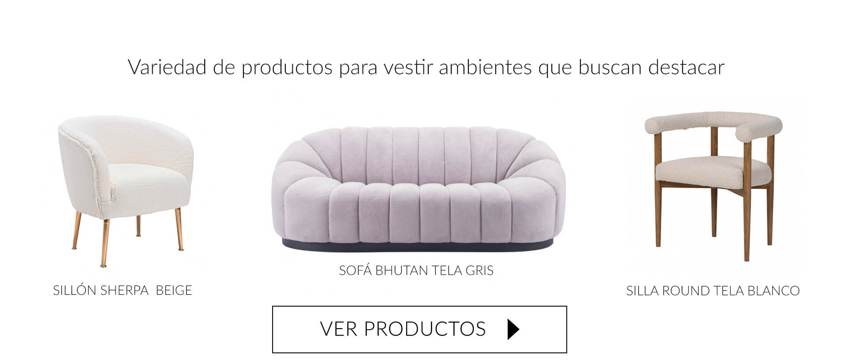Open the Silla Round white chair image
The width and height of the screenshot is (868, 363).
click(713, 186)
